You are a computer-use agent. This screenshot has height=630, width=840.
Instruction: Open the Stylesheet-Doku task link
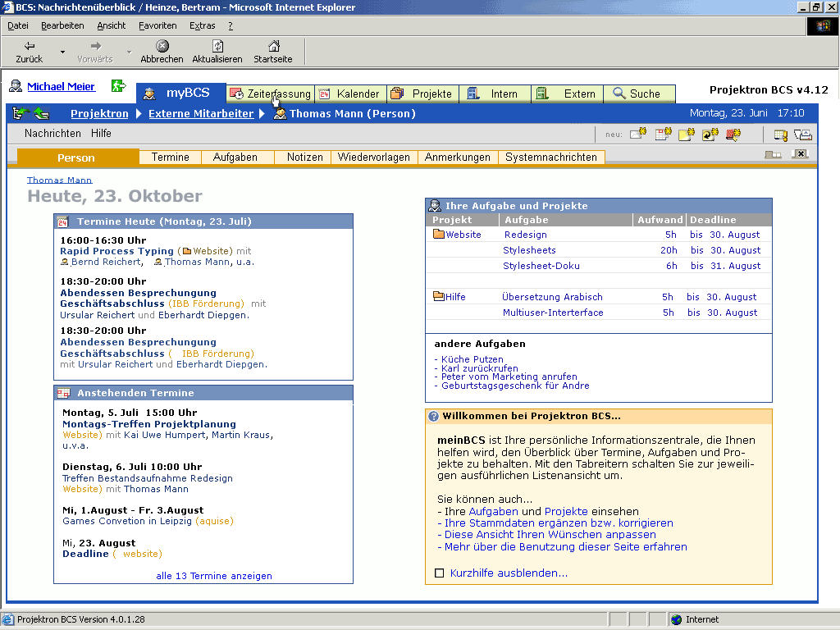tap(541, 266)
